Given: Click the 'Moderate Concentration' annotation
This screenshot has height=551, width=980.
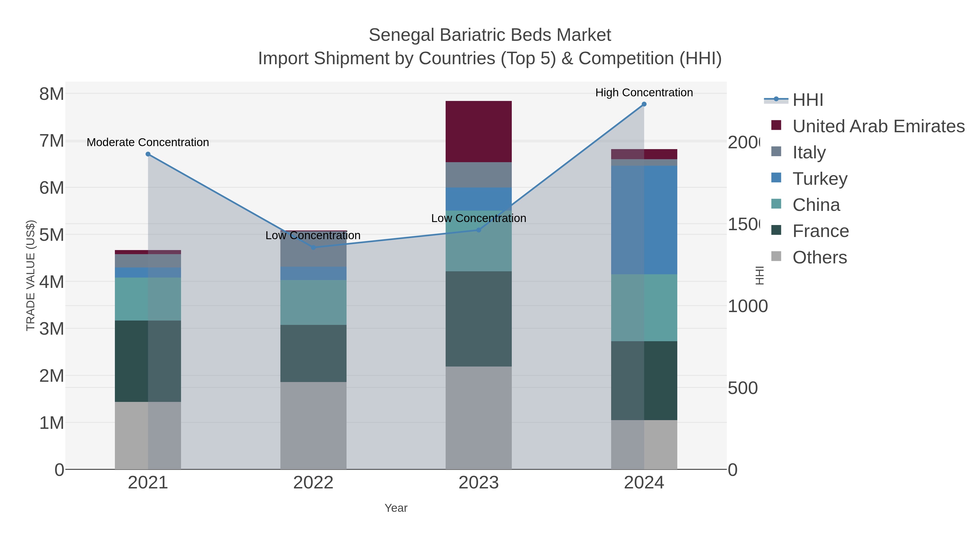Looking at the screenshot, I should click(x=148, y=143).
